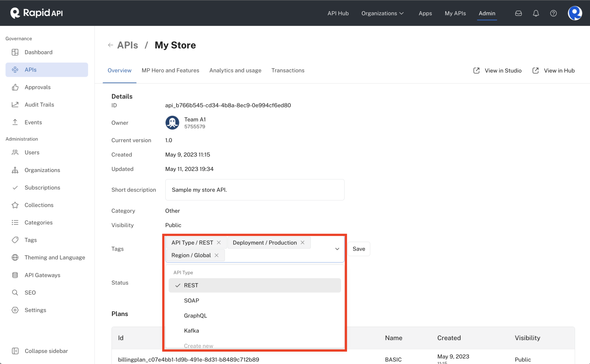Click the Visibility column header

tap(527, 338)
